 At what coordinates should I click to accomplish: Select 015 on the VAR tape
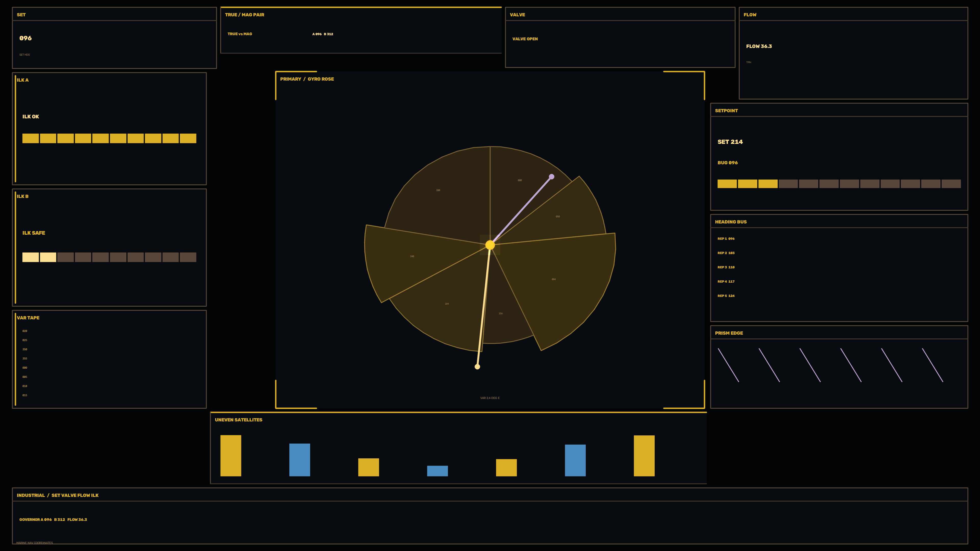pyautogui.click(x=25, y=395)
